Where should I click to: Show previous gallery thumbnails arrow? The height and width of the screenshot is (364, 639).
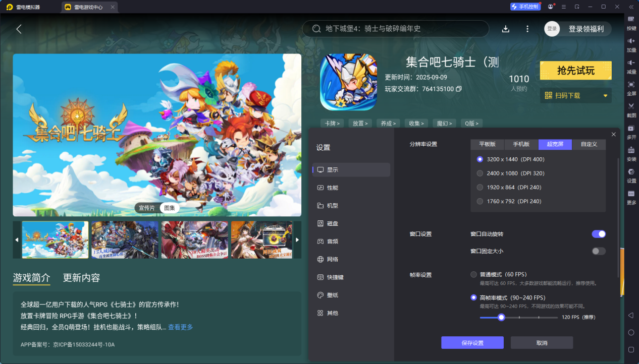tap(17, 239)
